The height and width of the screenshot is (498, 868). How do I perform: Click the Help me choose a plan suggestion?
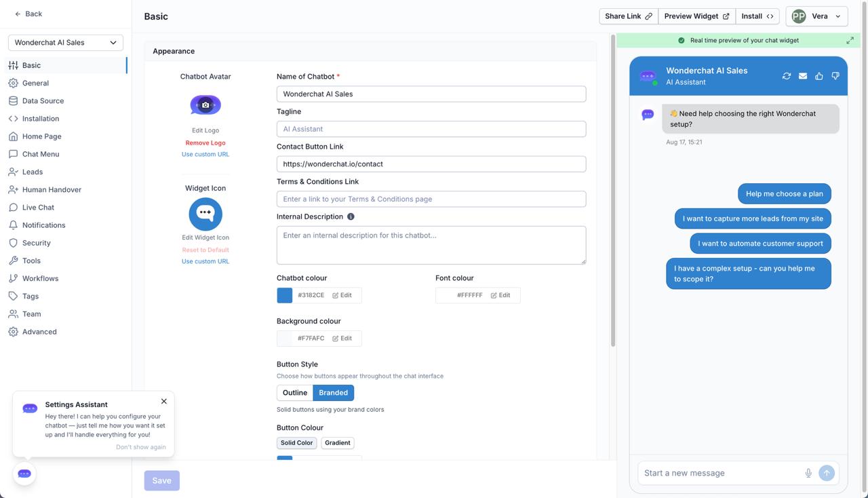click(x=785, y=194)
